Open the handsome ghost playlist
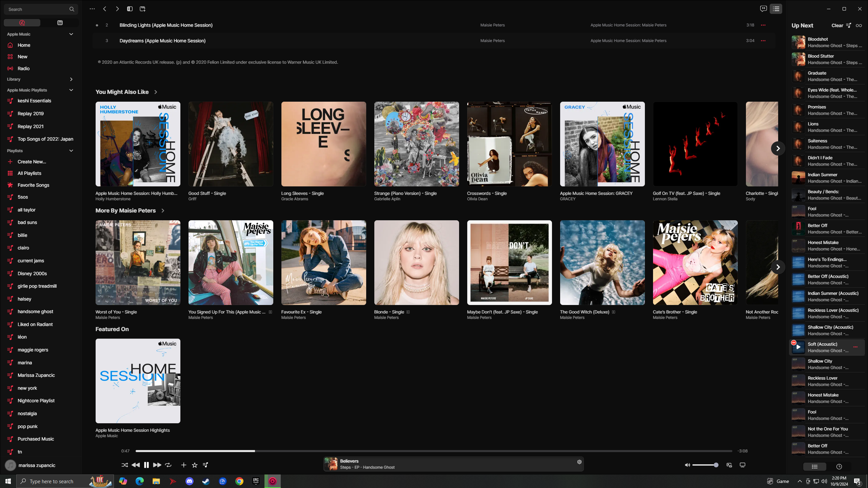The image size is (868, 488). click(41, 311)
